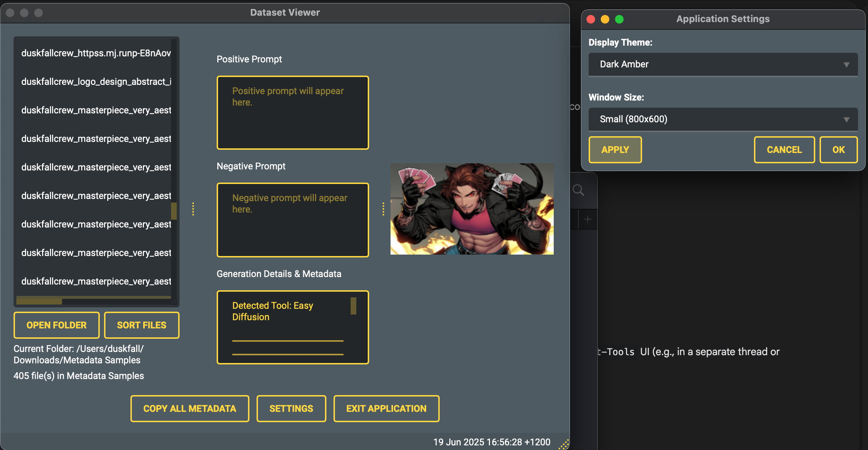The height and width of the screenshot is (450, 868).
Task: Click the Dark Amber dropdown arrow
Action: tap(846, 65)
